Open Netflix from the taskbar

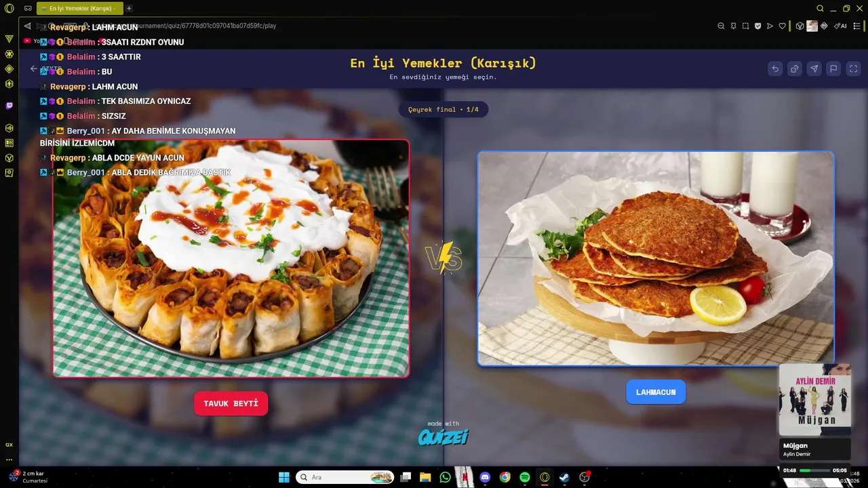click(465, 477)
